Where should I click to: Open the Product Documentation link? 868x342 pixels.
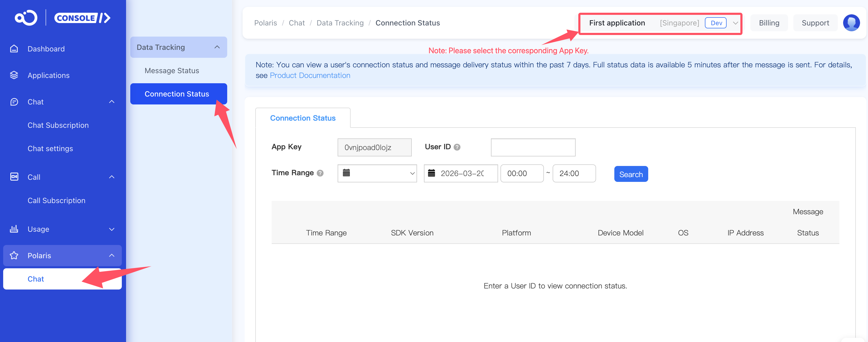[310, 76]
